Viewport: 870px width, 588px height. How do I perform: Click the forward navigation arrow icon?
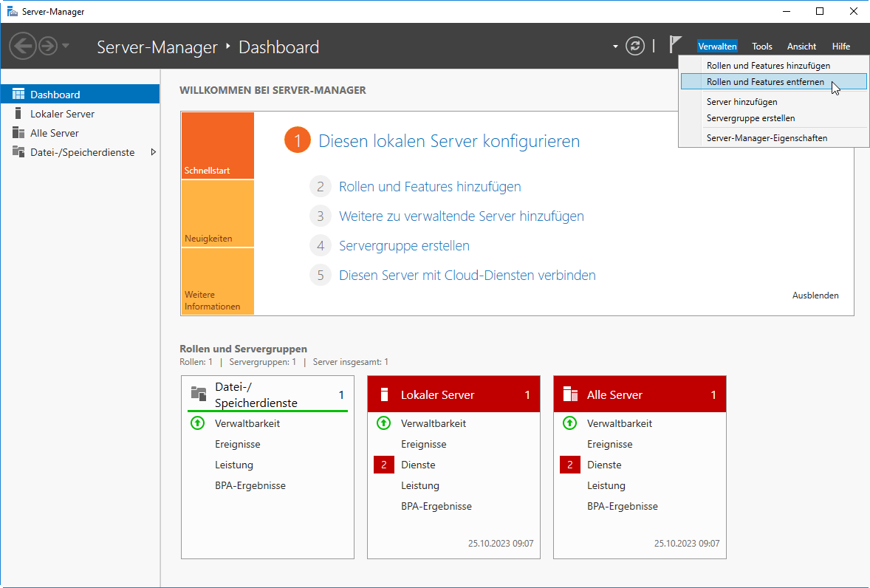pyautogui.click(x=47, y=47)
